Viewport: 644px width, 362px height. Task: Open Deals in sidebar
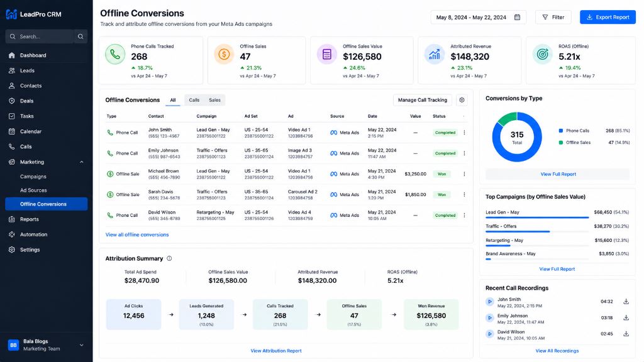[46, 101]
